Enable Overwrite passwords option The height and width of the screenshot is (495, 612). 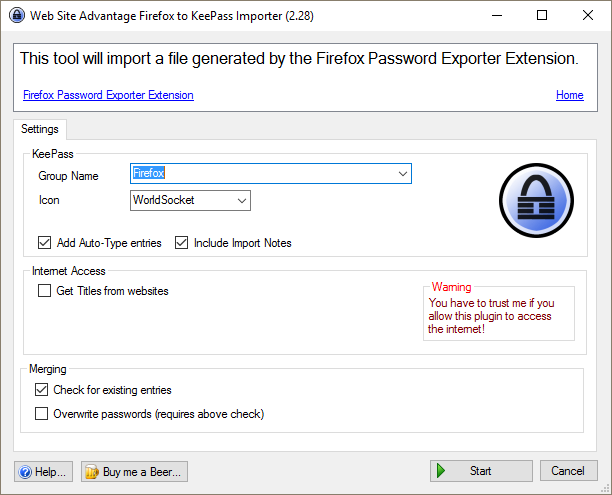point(42,413)
